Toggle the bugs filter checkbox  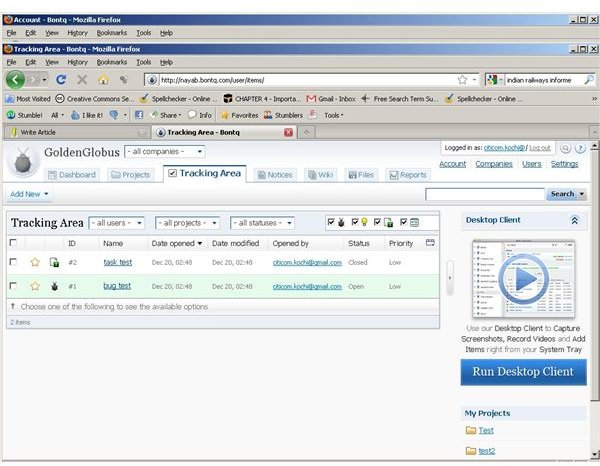(331, 222)
